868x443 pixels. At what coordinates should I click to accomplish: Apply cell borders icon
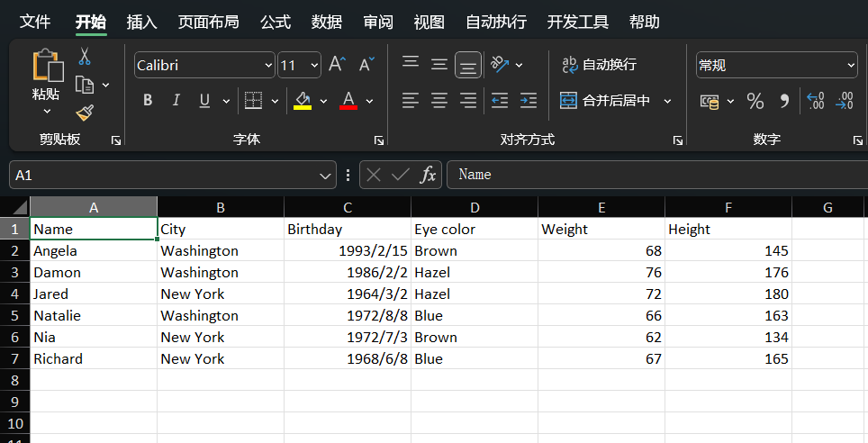point(253,100)
